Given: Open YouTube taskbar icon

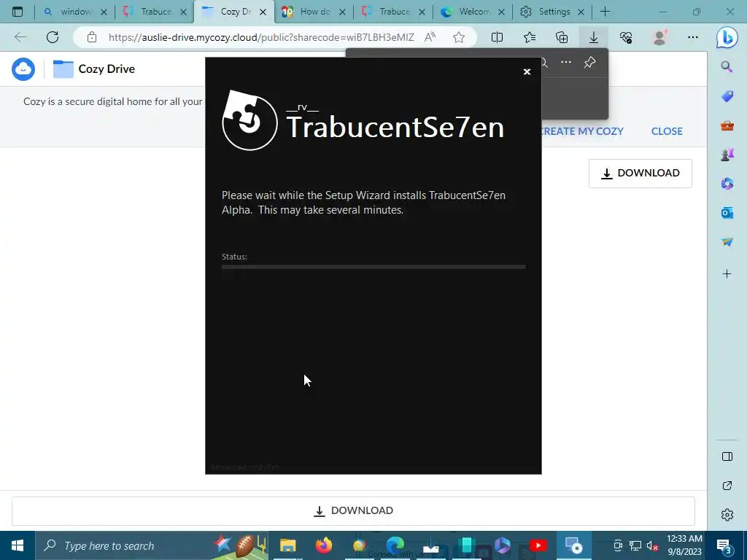Looking at the screenshot, I should (x=538, y=545).
